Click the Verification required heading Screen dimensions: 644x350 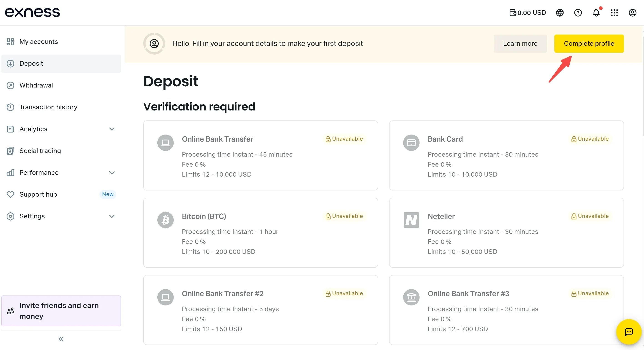199,107
